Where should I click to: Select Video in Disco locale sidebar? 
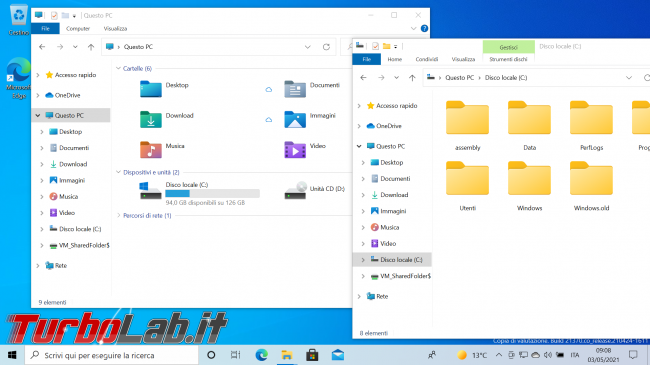383,243
